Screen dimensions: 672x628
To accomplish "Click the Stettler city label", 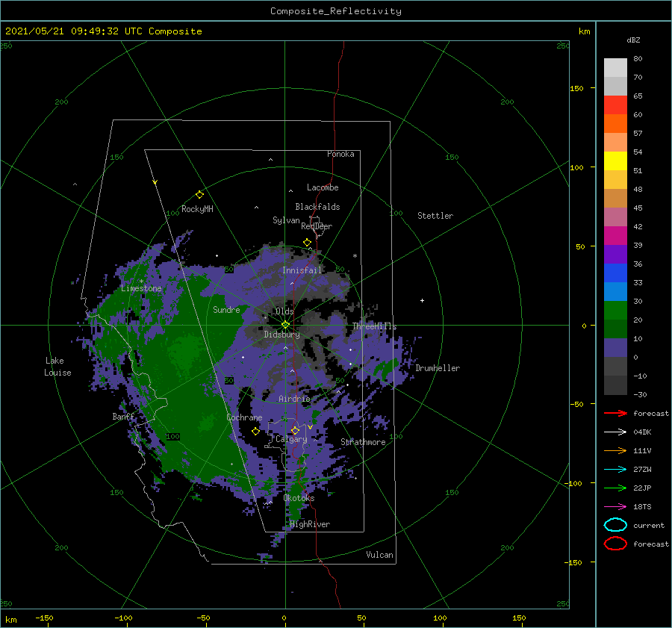I will (x=435, y=216).
